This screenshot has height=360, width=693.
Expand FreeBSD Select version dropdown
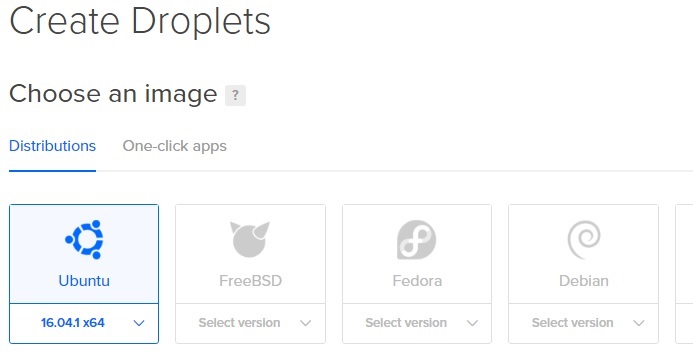[x=250, y=323]
